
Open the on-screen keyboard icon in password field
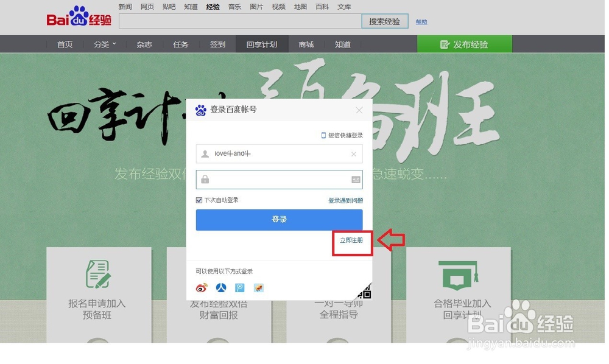[x=354, y=180]
